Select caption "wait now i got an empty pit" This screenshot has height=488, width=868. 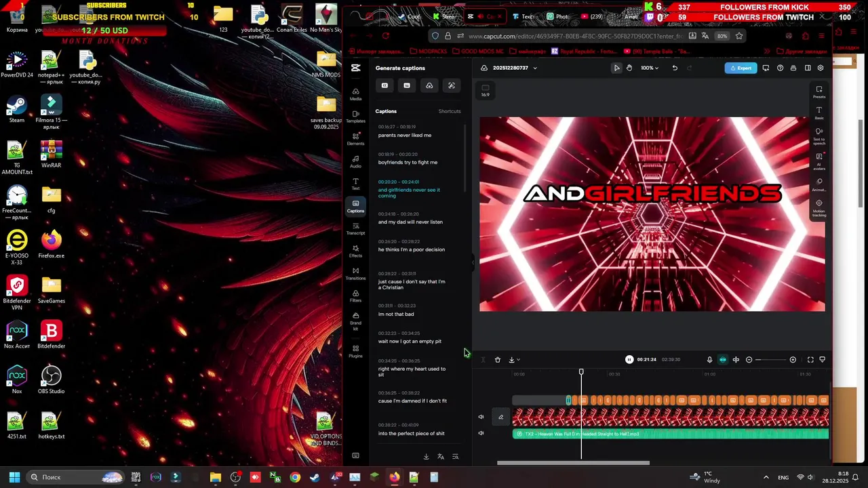tap(410, 341)
